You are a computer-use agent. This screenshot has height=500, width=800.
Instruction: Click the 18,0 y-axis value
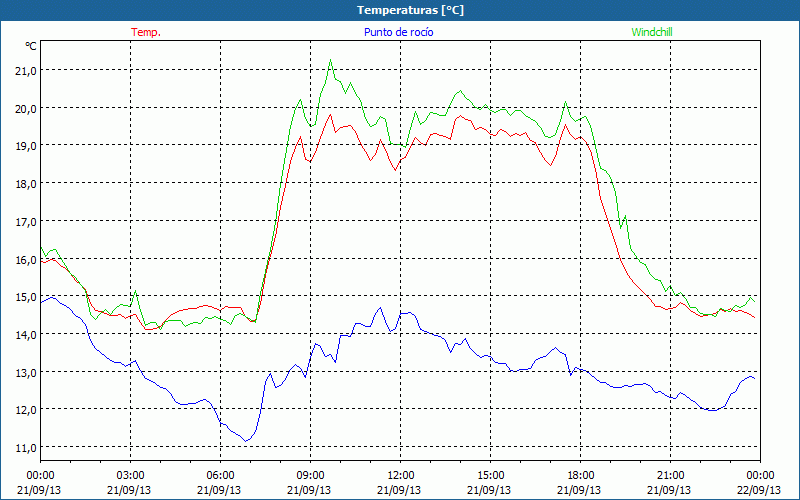[x=26, y=184]
